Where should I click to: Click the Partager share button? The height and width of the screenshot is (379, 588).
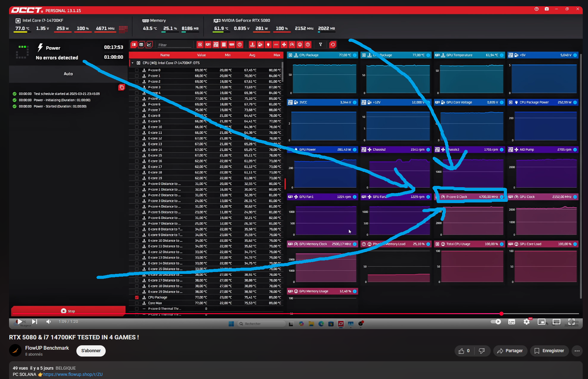(x=510, y=351)
